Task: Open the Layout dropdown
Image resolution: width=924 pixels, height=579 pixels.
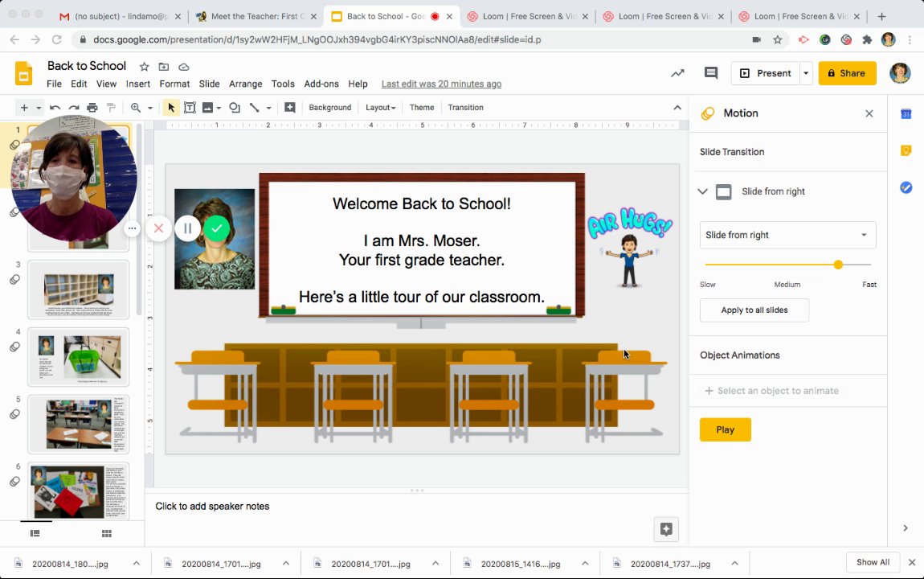Action: (380, 107)
